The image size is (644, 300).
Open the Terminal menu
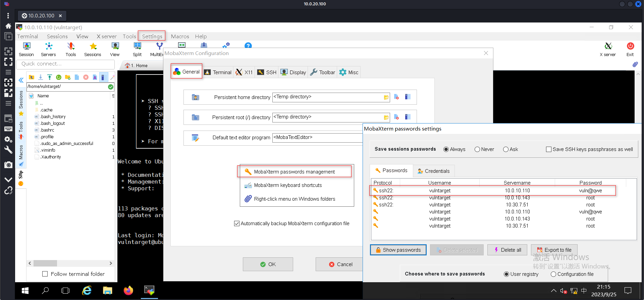(28, 36)
